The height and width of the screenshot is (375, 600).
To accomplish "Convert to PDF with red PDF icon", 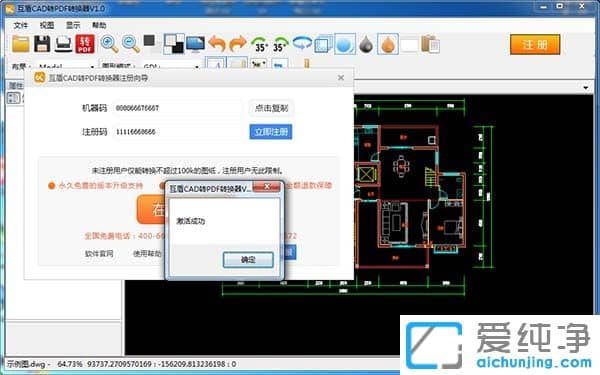I will pos(85,44).
